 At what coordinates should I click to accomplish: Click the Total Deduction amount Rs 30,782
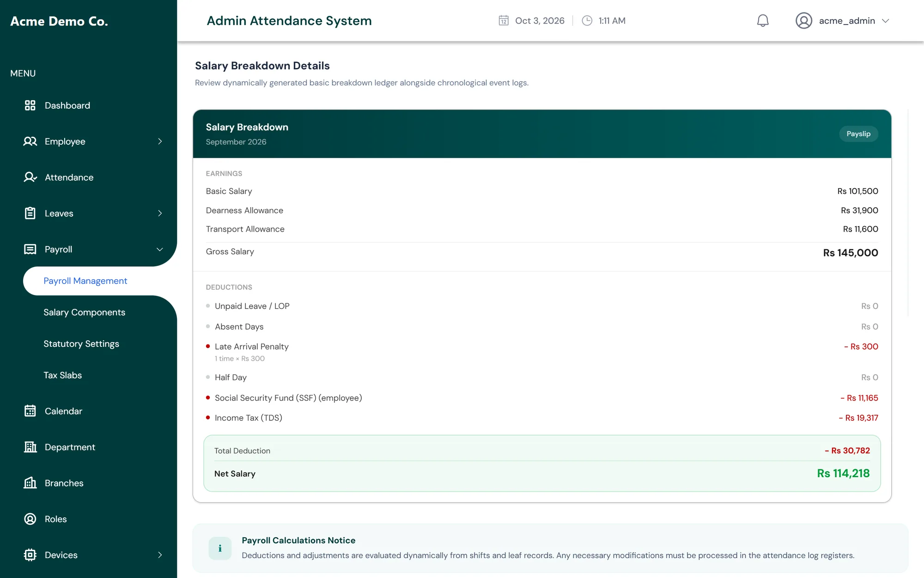[847, 450]
